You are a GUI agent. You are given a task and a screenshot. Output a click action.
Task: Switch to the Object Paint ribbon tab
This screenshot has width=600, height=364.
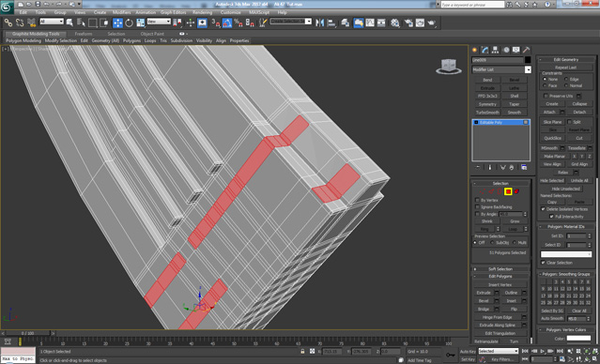point(152,34)
